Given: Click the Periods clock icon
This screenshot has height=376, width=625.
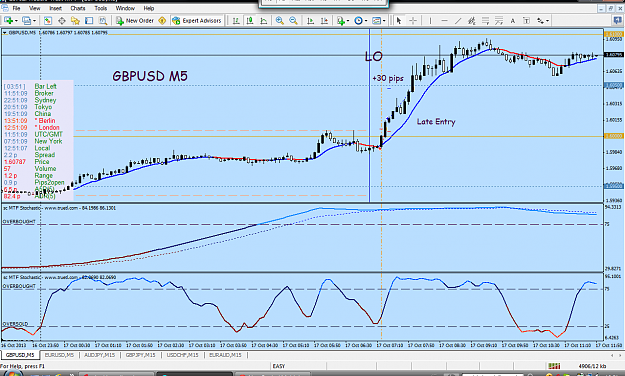Looking at the screenshot, I should [358, 20].
